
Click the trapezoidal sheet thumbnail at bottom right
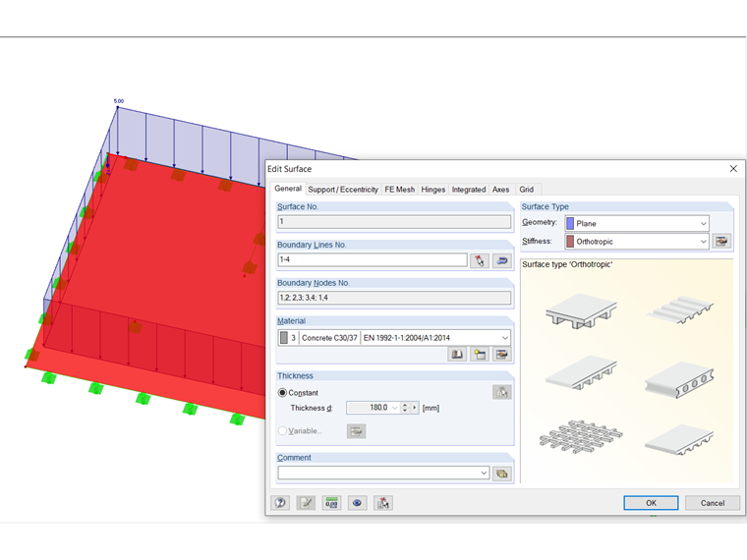680,439
